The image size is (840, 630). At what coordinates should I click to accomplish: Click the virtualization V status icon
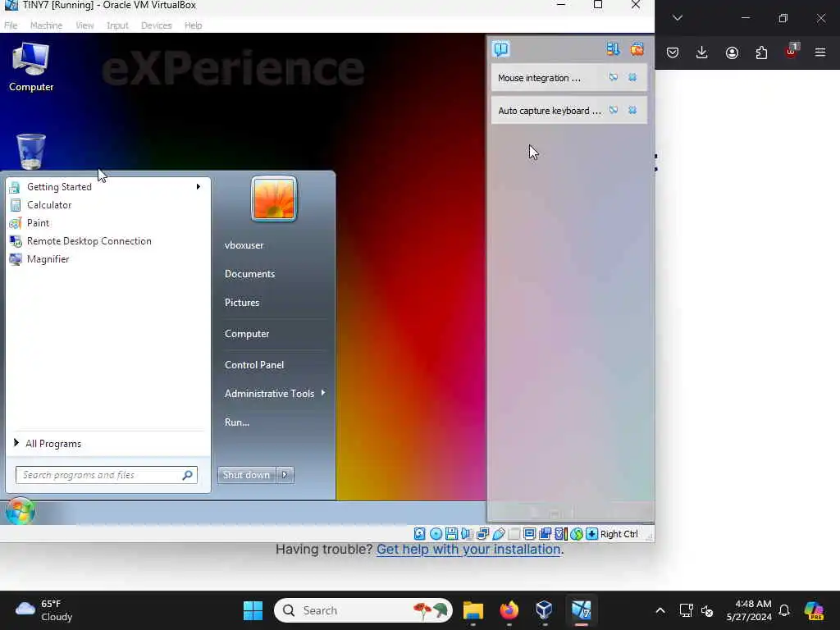coord(561,533)
